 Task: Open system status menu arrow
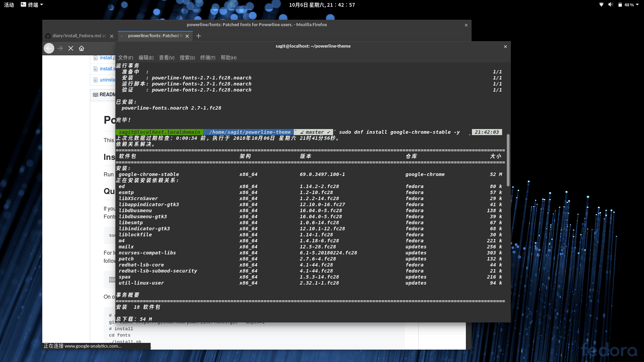(x=637, y=5)
